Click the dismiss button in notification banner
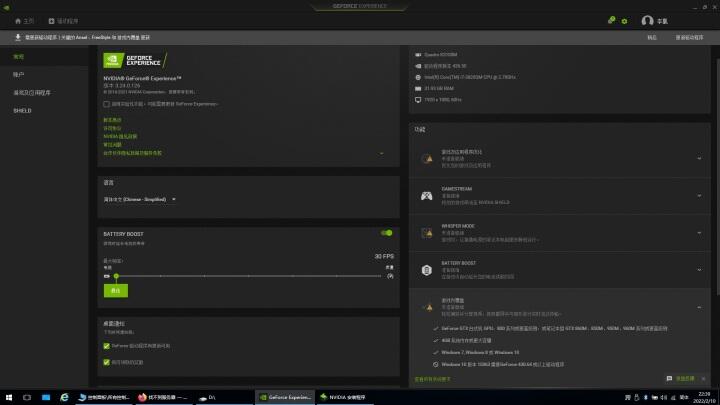 pos(652,38)
